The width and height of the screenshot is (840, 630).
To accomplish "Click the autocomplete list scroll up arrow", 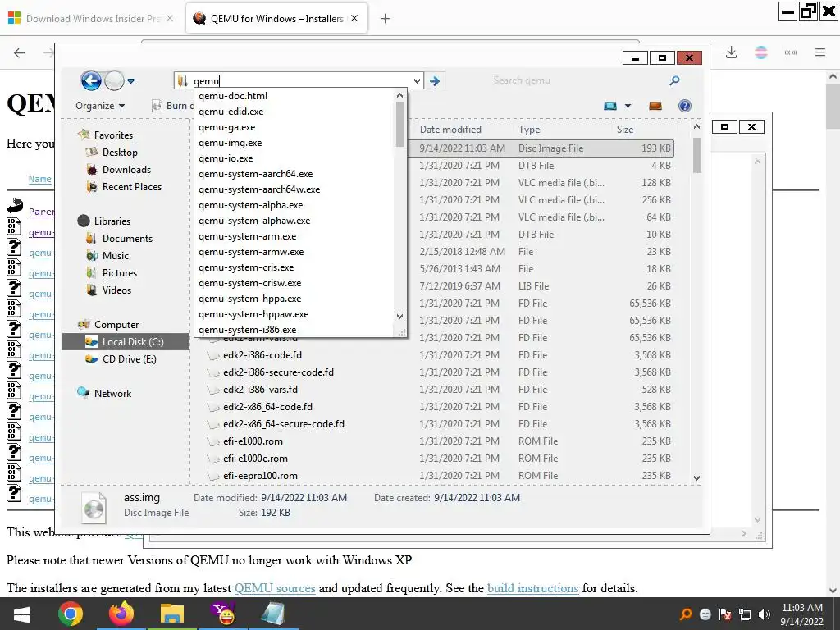I will 399,95.
